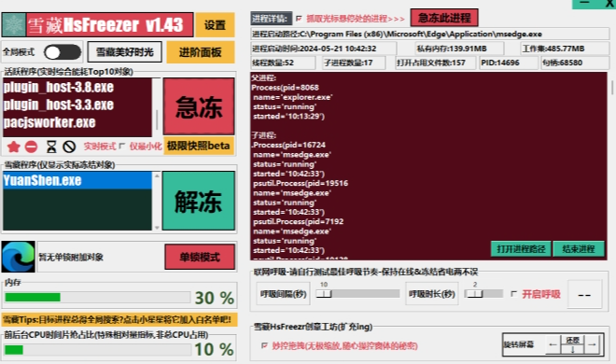Screen dimensions: 616x364
Task: Rotate screen using the left arrow
Action: pyautogui.click(x=553, y=344)
